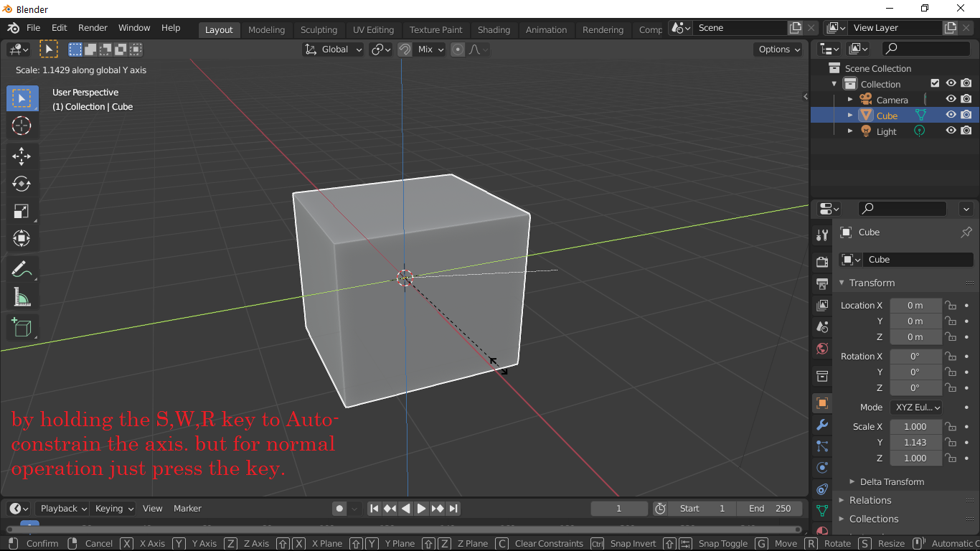Open the Edit menu
Viewport: 980px width, 551px height.
pos(60,28)
